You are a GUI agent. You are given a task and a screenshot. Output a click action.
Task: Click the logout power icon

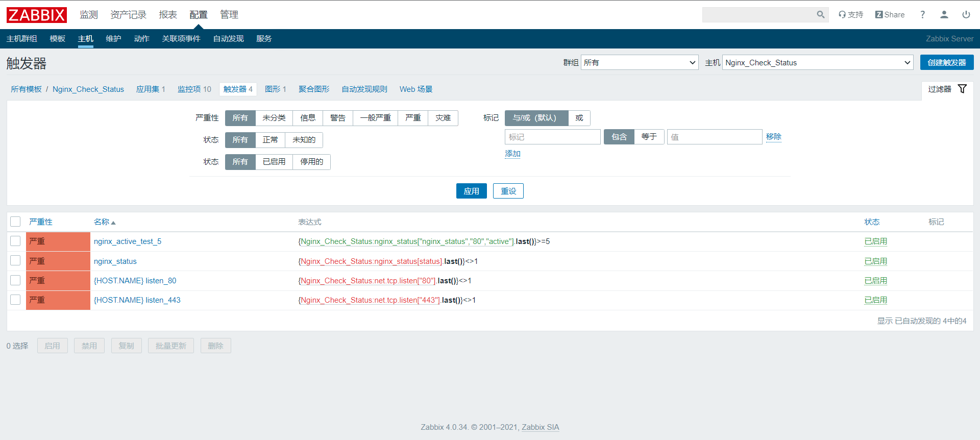coord(966,15)
